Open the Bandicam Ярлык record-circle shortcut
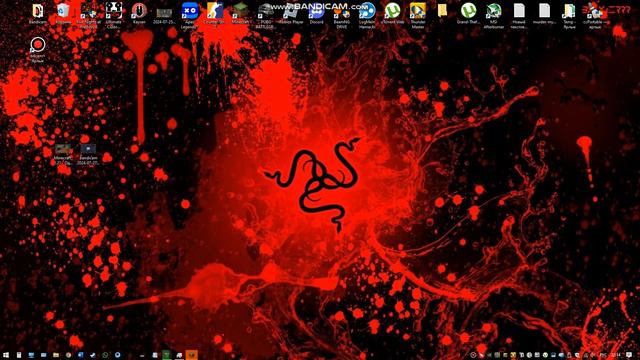The image size is (640, 360). (x=38, y=50)
